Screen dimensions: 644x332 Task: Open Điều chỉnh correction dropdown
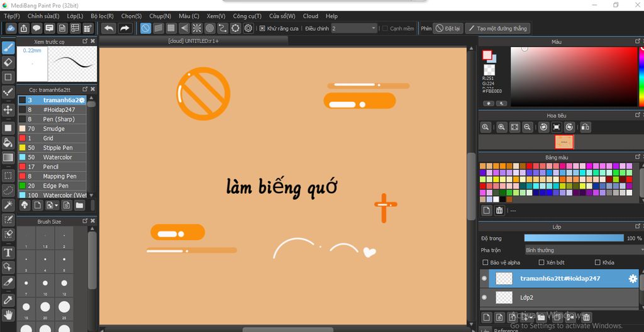tap(354, 28)
